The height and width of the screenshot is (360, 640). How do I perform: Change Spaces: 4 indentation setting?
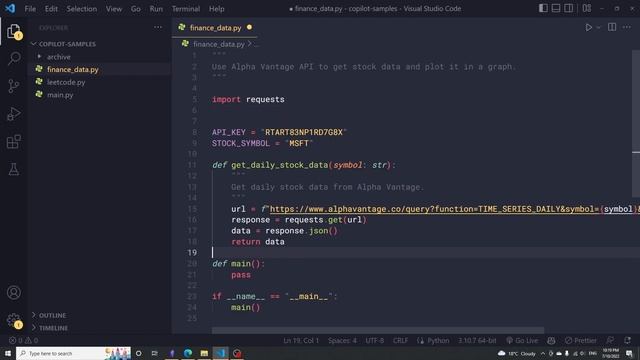tap(342, 340)
